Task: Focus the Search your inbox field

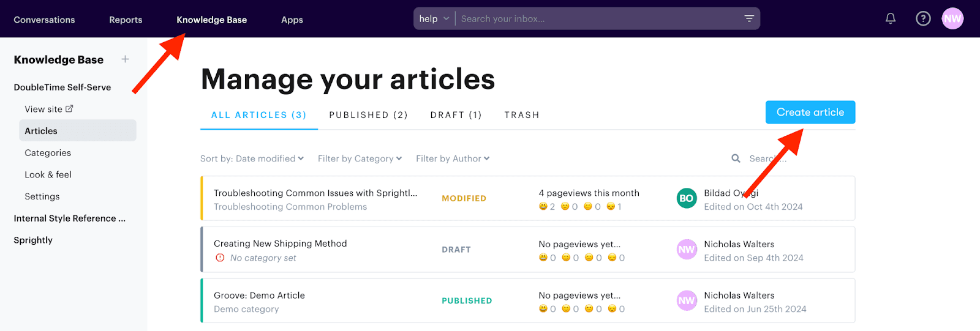Action: pyautogui.click(x=597, y=18)
